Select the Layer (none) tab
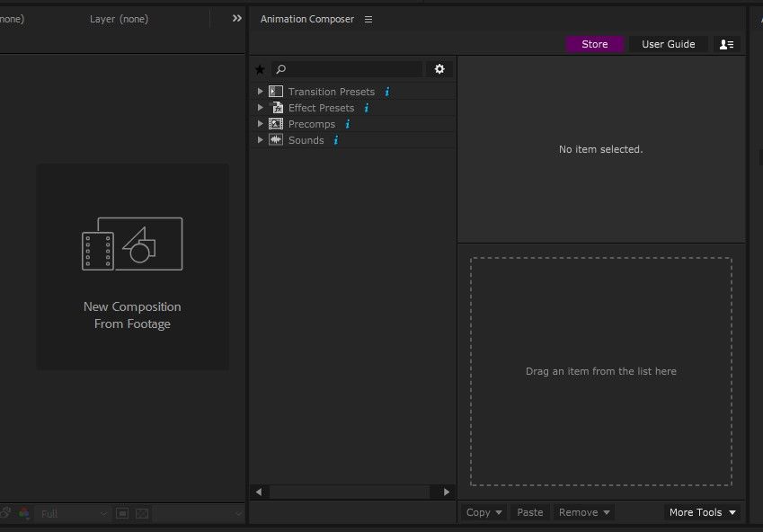Image resolution: width=763 pixels, height=532 pixels. coord(119,19)
